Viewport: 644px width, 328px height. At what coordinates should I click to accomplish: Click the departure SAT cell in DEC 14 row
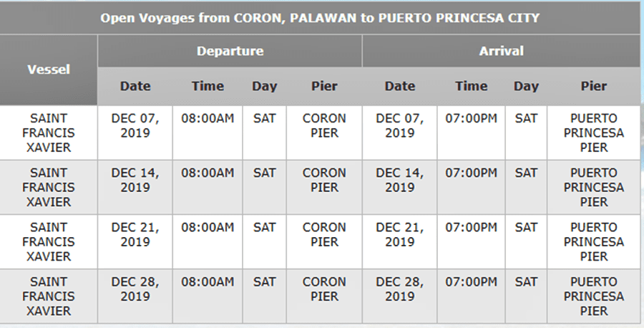click(x=264, y=173)
